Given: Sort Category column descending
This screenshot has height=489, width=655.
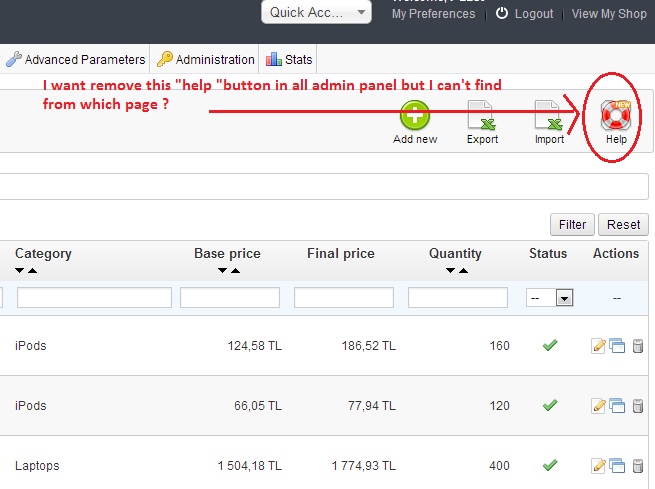Looking at the screenshot, I should pos(19,271).
